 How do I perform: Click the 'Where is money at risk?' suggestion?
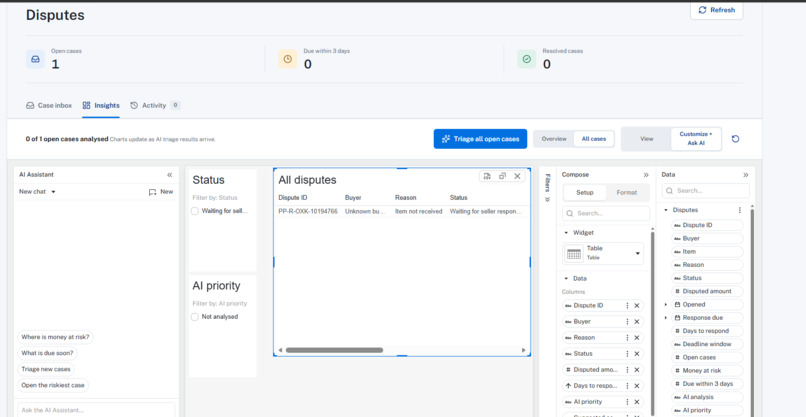coord(56,337)
